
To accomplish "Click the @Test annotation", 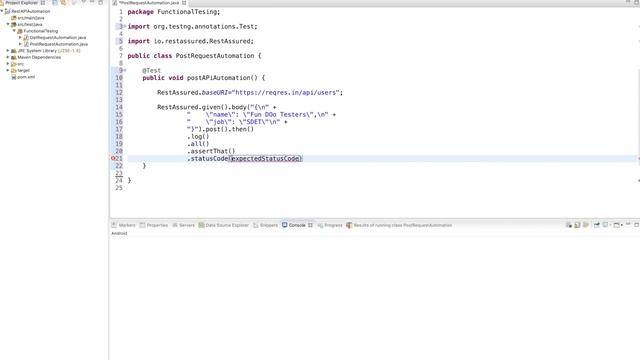I will [151, 71].
